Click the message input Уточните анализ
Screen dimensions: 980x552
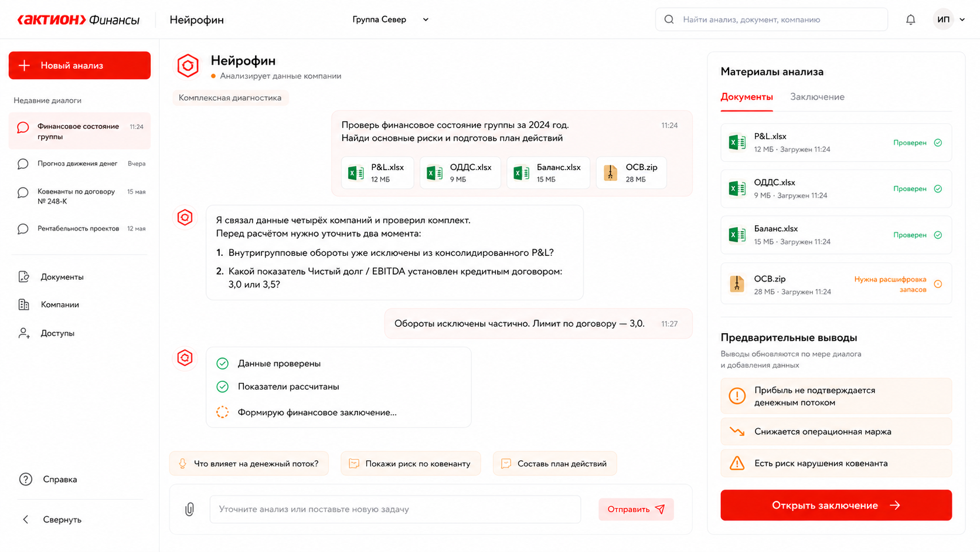click(395, 509)
